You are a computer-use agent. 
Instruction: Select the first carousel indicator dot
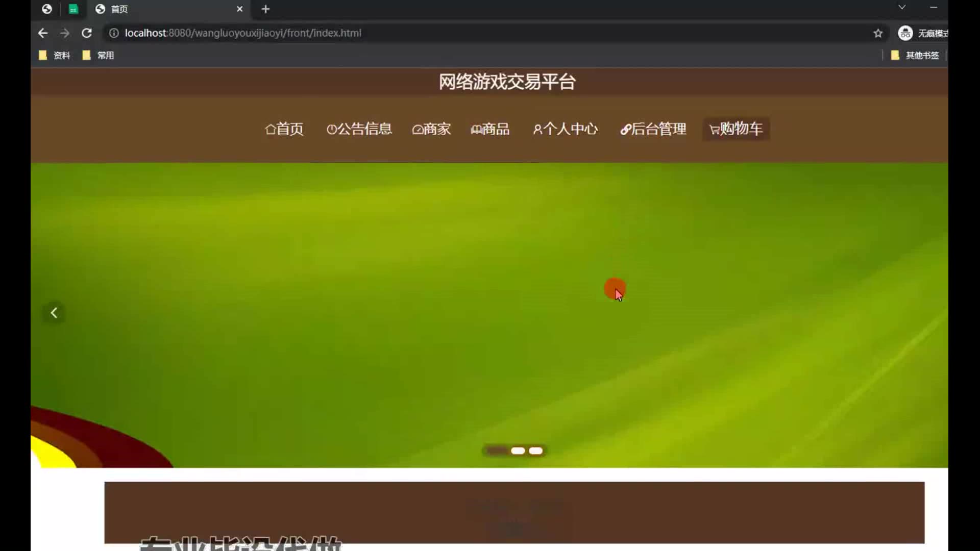coord(496,450)
